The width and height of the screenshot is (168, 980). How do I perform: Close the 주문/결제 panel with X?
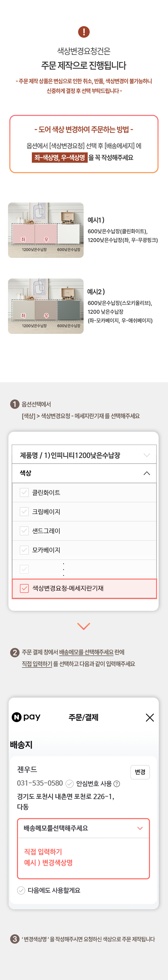coord(150,717)
